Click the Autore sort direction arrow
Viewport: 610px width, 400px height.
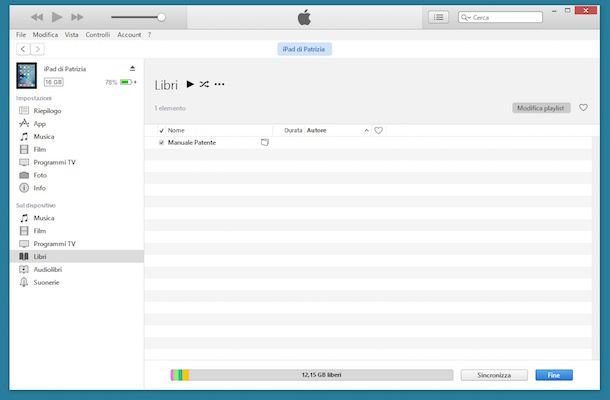pyautogui.click(x=366, y=131)
